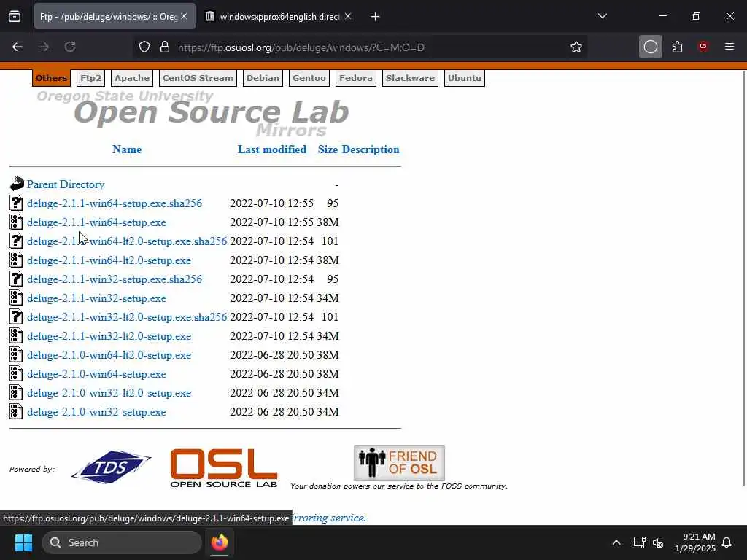Click the network status tray icon
Viewport: 747px width, 560px height.
(639, 542)
